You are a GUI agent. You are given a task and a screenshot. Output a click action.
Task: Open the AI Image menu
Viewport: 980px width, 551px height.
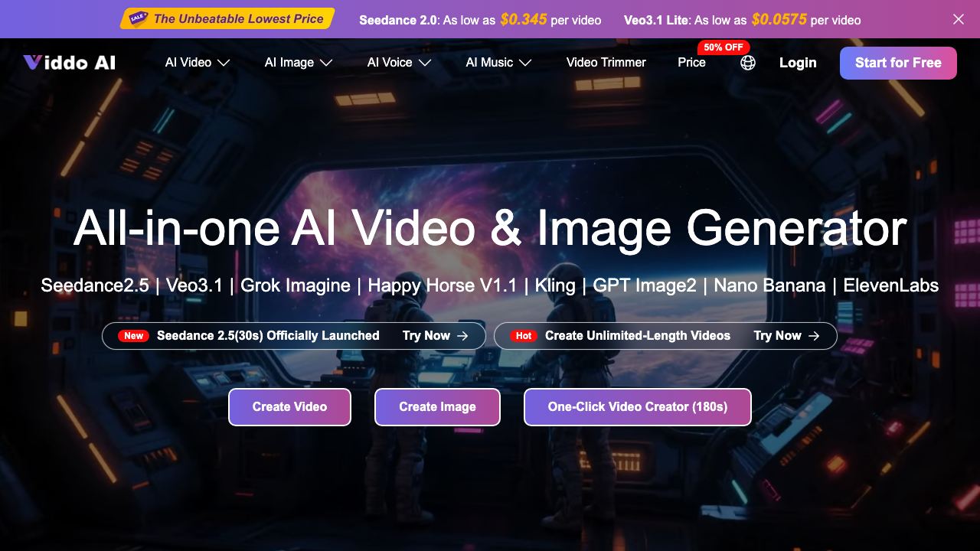[299, 63]
